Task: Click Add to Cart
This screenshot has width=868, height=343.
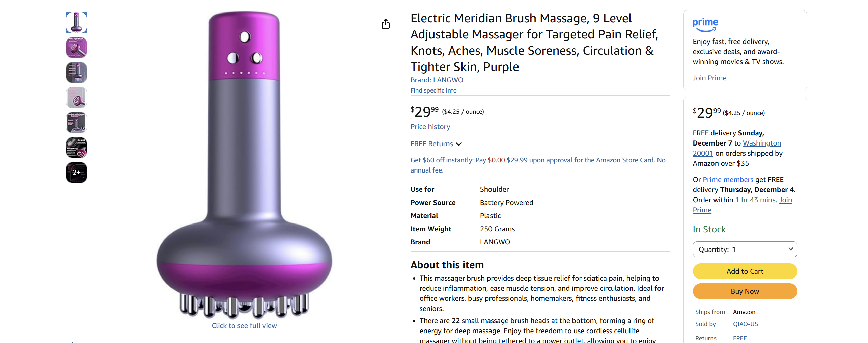Action: coord(745,271)
